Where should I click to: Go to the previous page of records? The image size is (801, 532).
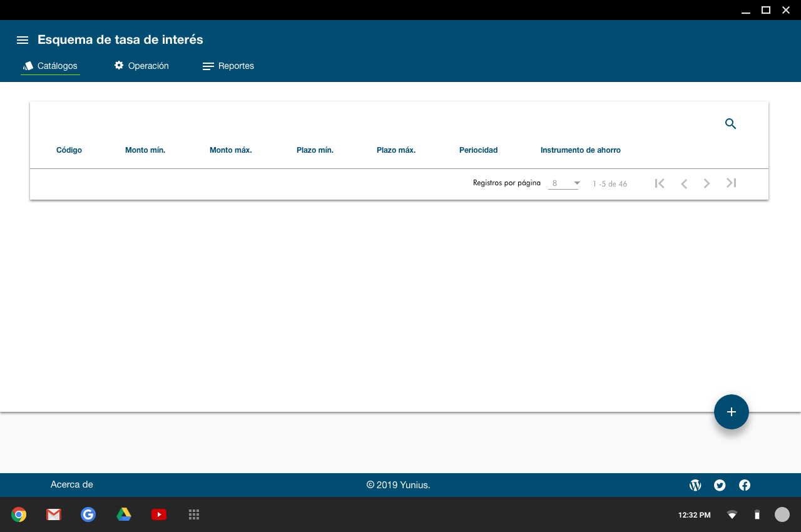[684, 183]
